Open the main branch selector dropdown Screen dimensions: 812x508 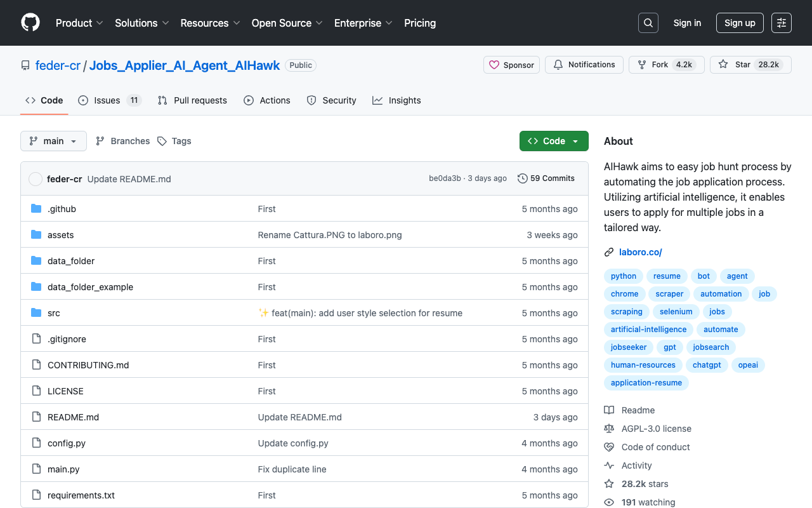point(53,141)
